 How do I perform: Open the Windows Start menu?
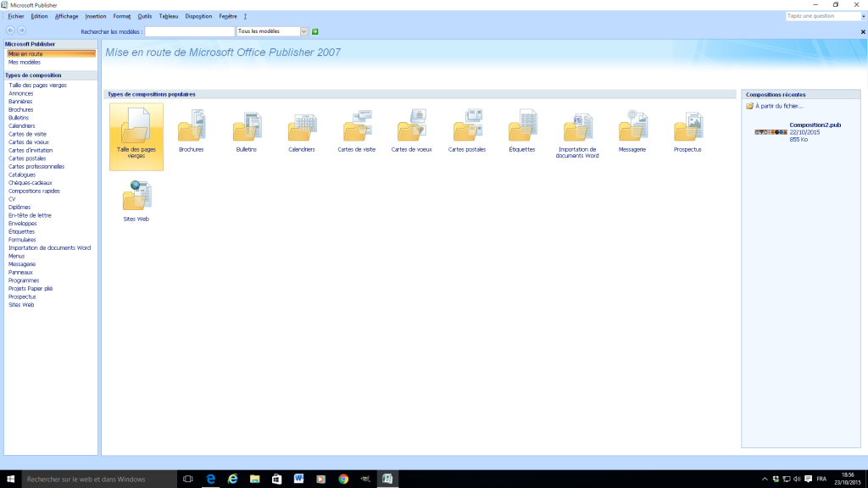(10, 480)
